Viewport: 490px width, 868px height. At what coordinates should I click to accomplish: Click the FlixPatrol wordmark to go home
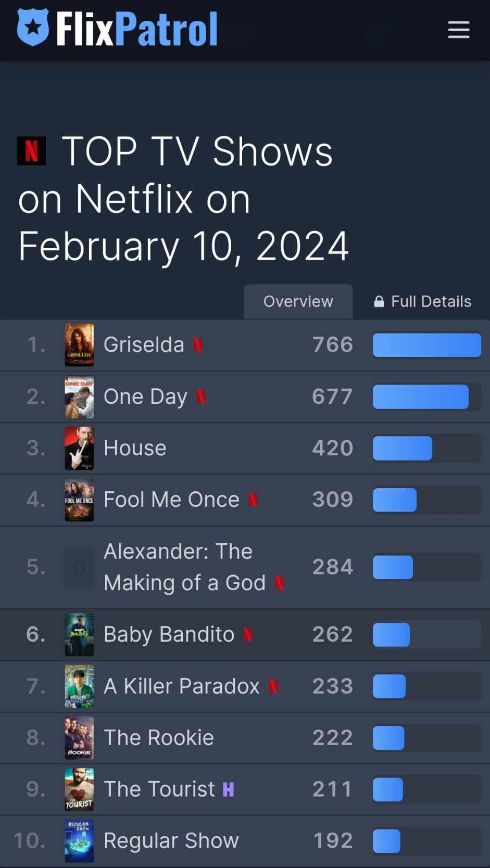[137, 29]
